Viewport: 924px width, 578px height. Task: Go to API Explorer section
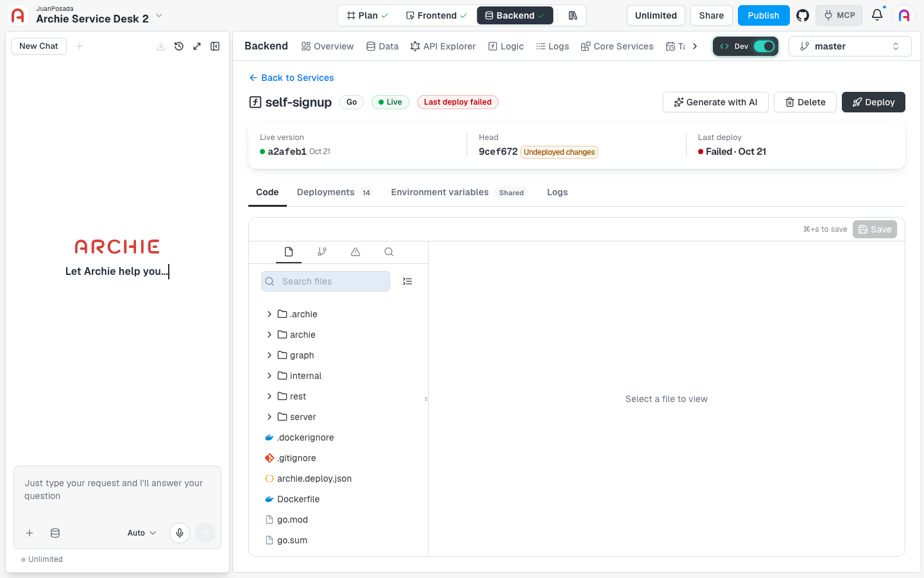click(443, 46)
